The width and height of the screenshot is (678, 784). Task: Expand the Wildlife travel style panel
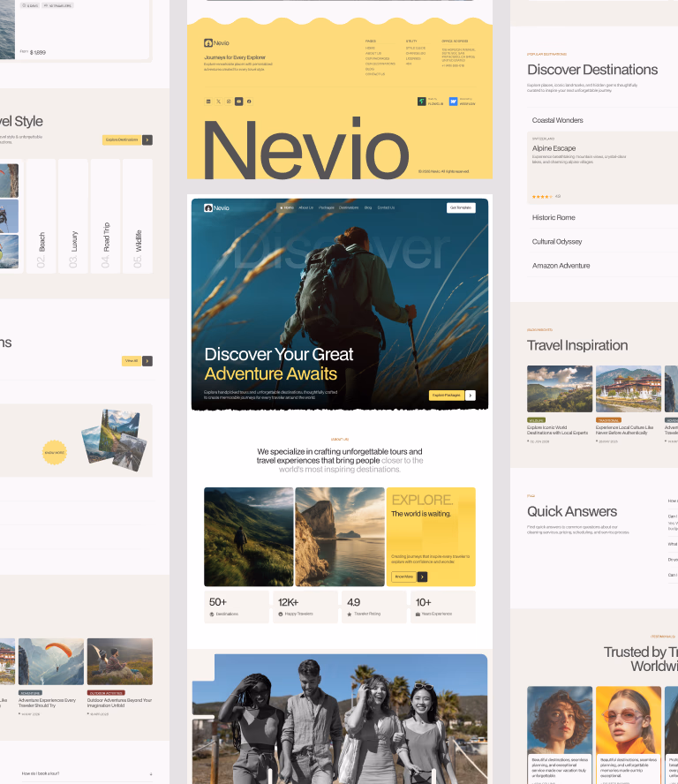138,216
